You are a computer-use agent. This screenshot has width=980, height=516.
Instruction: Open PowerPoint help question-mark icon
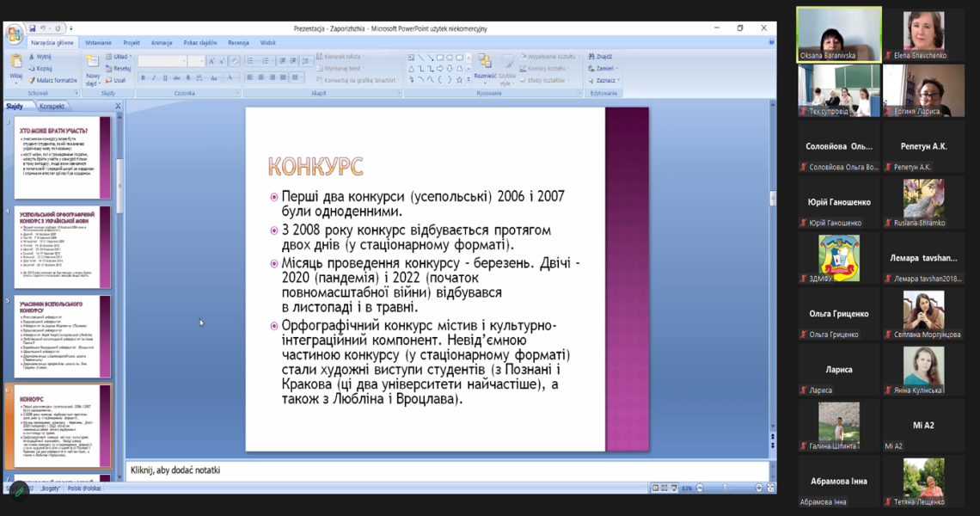pyautogui.click(x=771, y=42)
